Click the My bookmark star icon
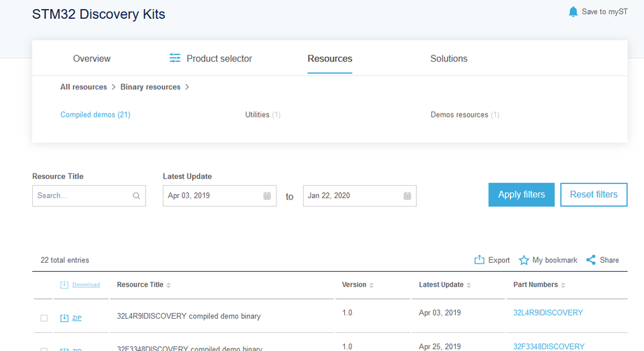This screenshot has width=644, height=351. click(523, 260)
